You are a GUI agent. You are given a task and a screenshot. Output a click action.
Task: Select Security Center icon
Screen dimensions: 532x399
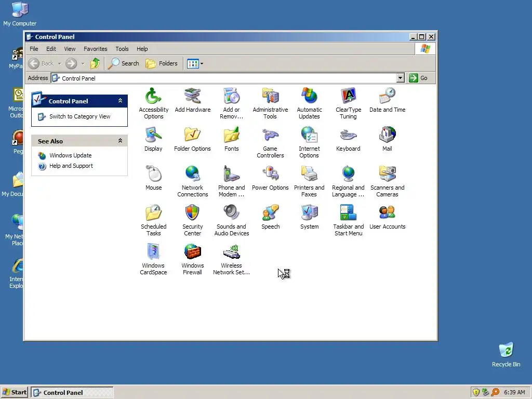192,213
